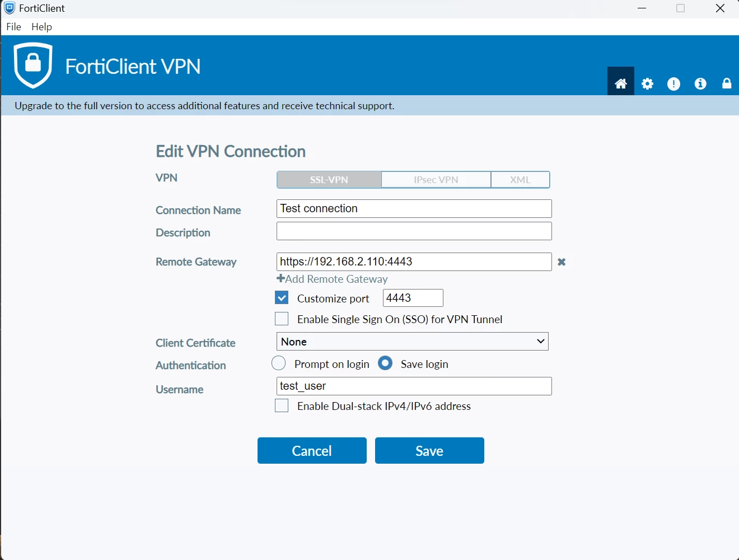Viewport: 739px width, 560px height.
Task: Click the FortiClient shield logo
Action: tap(33, 65)
